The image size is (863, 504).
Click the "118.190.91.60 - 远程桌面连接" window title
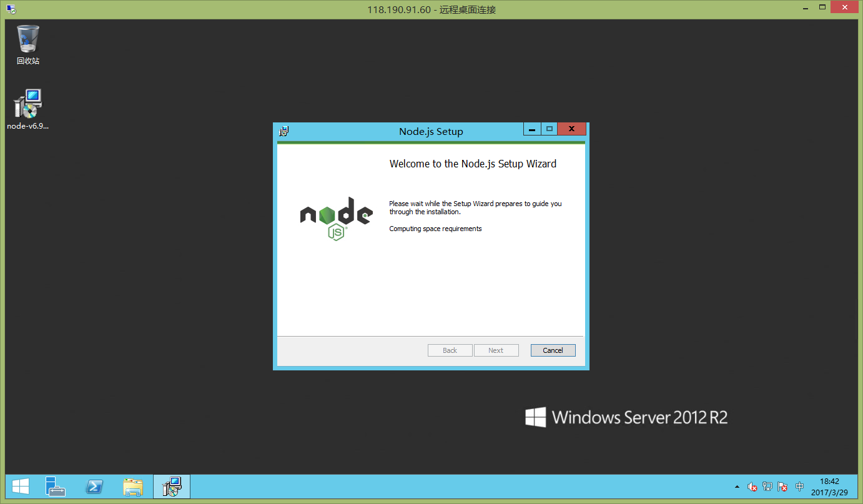(x=431, y=9)
